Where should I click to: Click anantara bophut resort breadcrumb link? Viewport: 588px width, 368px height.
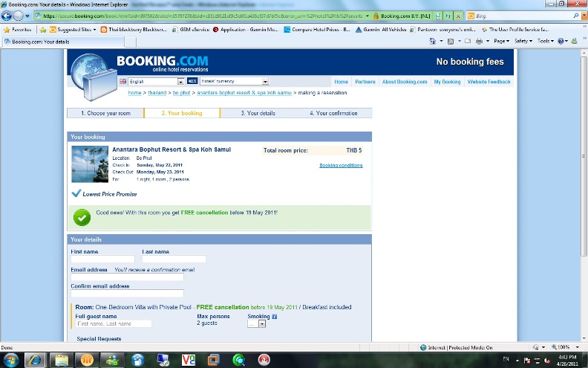[244, 93]
